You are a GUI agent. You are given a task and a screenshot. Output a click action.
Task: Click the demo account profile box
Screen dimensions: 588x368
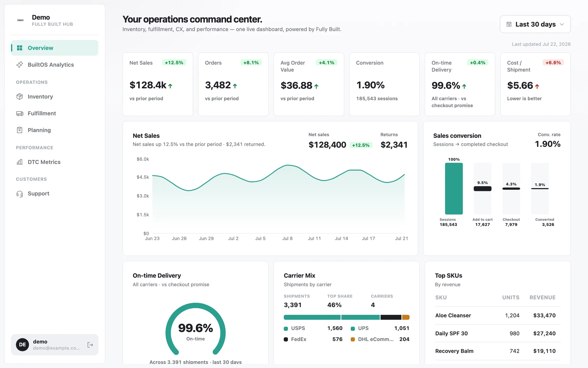[55, 345]
